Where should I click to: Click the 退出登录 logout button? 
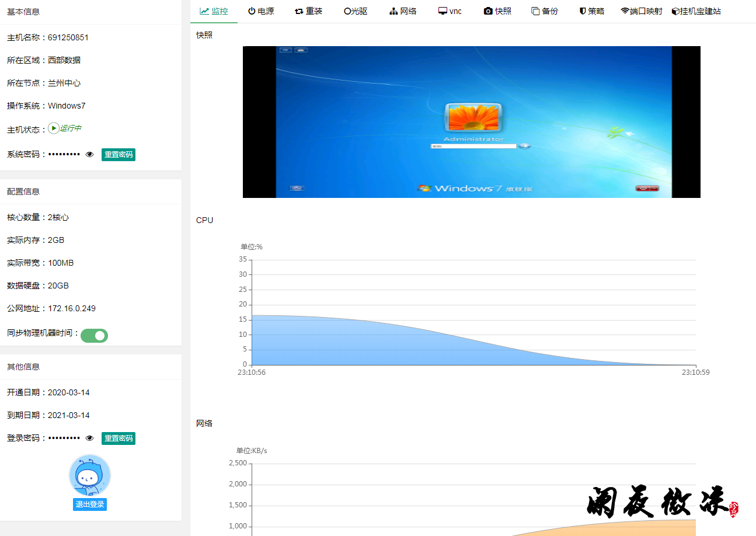(89, 504)
